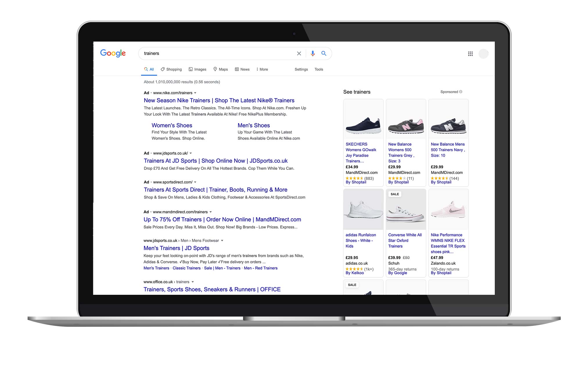
Task: Open the Men's Shoes sitelink
Action: [254, 125]
